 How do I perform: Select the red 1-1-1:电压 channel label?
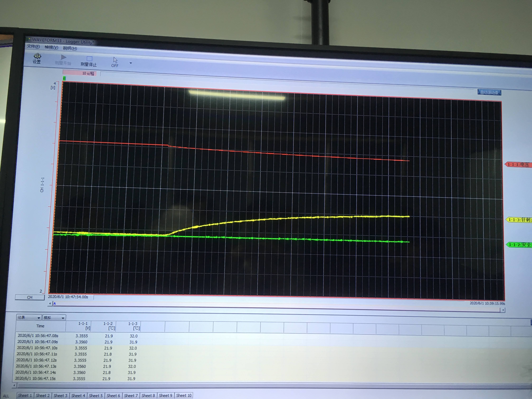[x=519, y=165]
